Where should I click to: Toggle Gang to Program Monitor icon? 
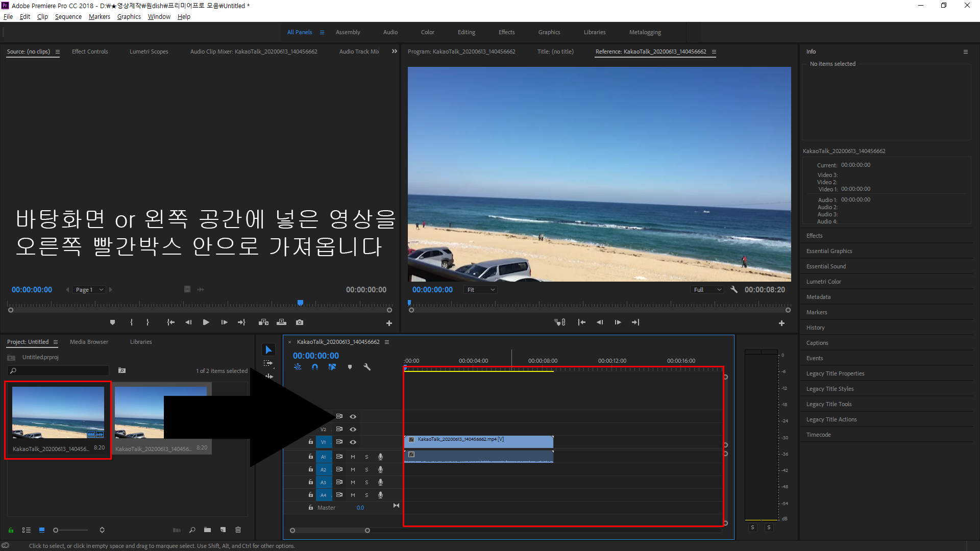click(560, 322)
